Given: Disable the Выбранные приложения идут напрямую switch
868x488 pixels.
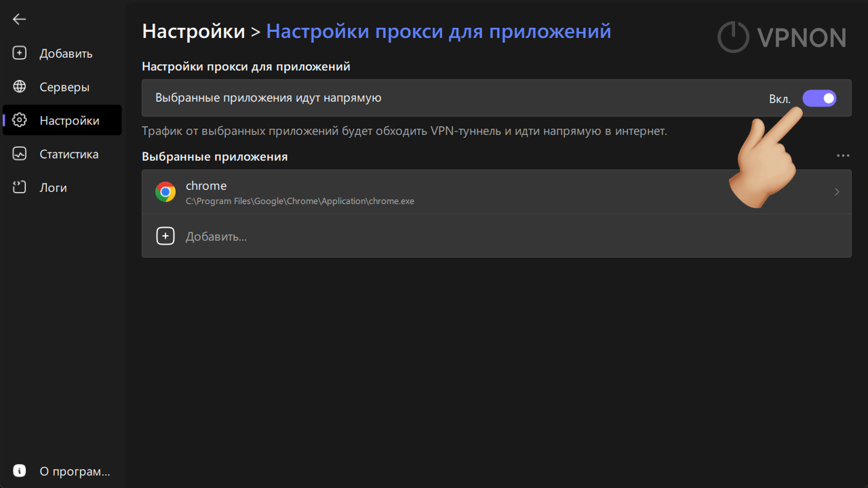Looking at the screenshot, I should tap(819, 98).
